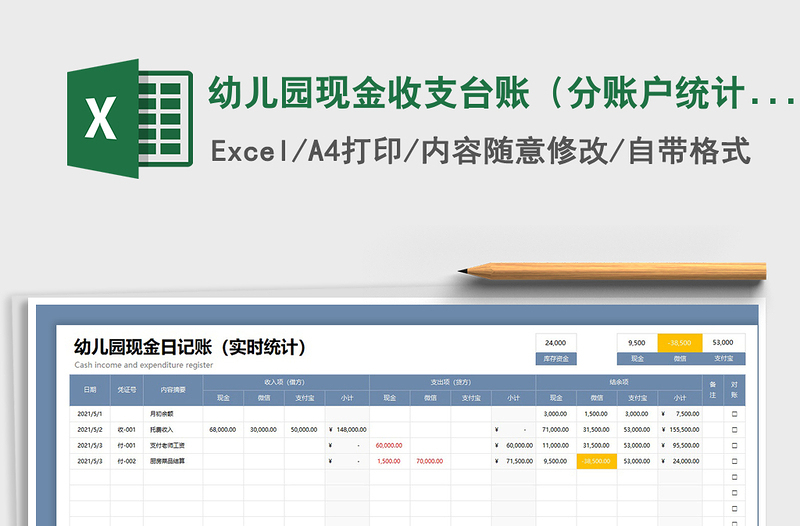The height and width of the screenshot is (526, 800).
Task: Tick the checkbox in the first blank row
Action: 735,477
